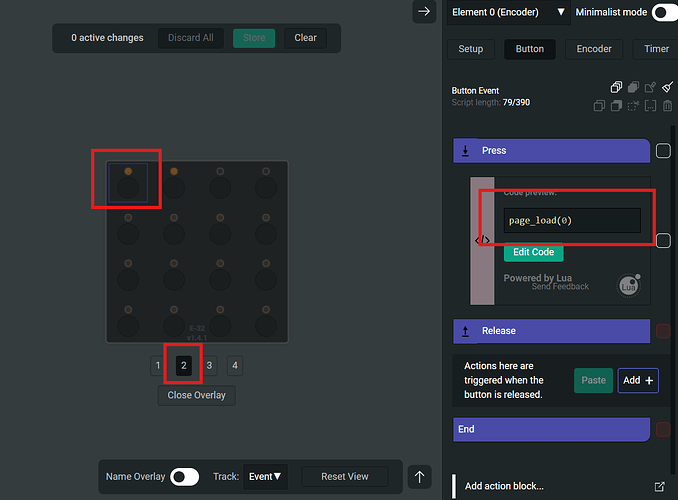Click the code brackets icon on action block
Image resolution: width=678 pixels, height=500 pixels.
point(482,240)
